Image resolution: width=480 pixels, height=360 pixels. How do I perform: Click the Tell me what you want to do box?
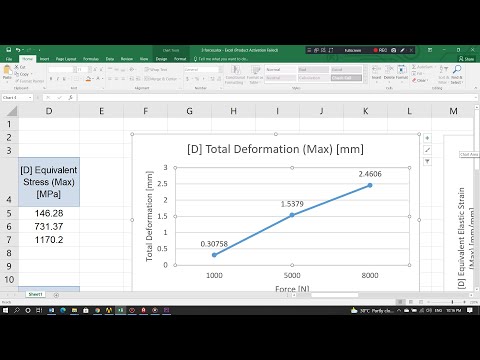221,59
